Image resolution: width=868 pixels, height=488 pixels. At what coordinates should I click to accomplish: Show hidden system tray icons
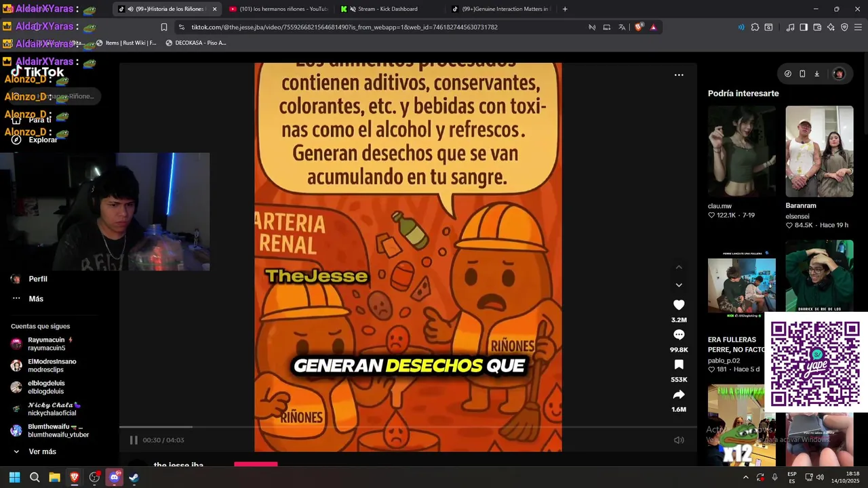pos(745,477)
